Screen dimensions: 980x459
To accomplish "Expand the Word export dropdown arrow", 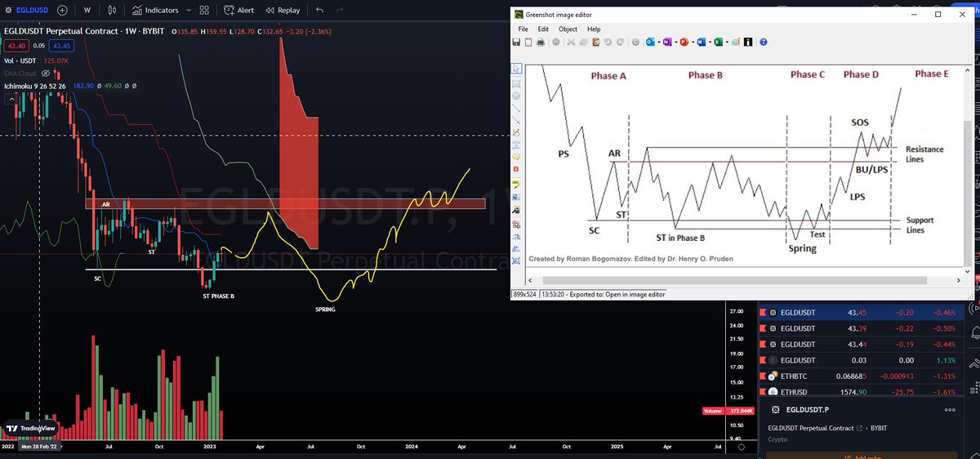I will (x=710, y=42).
